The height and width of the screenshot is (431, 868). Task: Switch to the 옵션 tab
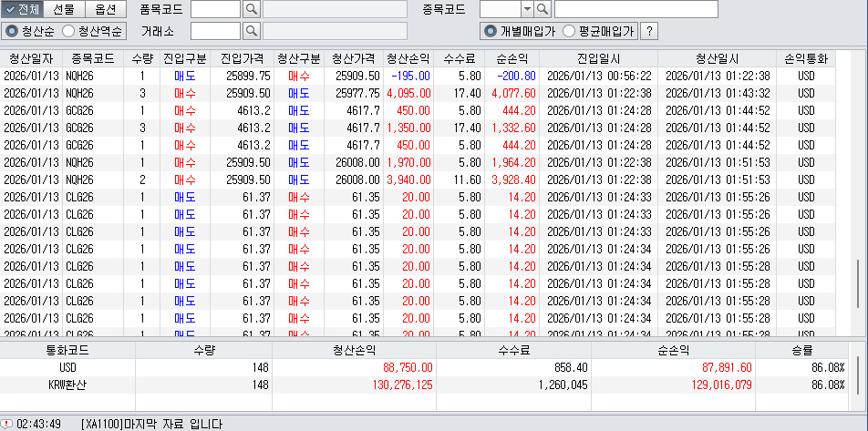tap(105, 9)
